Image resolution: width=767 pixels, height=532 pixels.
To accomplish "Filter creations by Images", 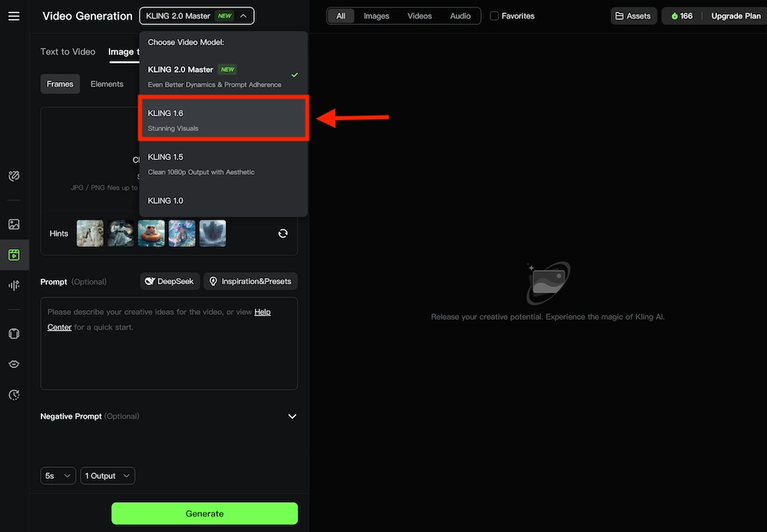I will click(x=376, y=16).
